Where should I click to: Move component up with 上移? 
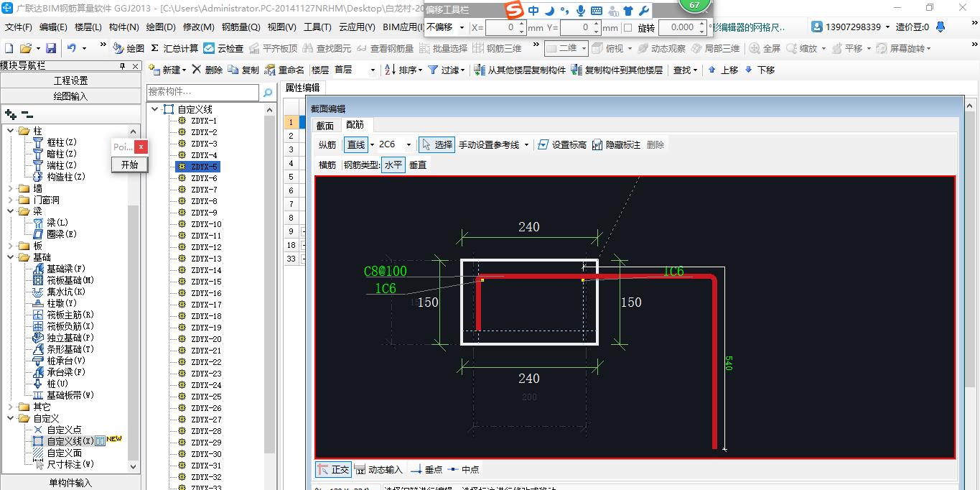722,70
